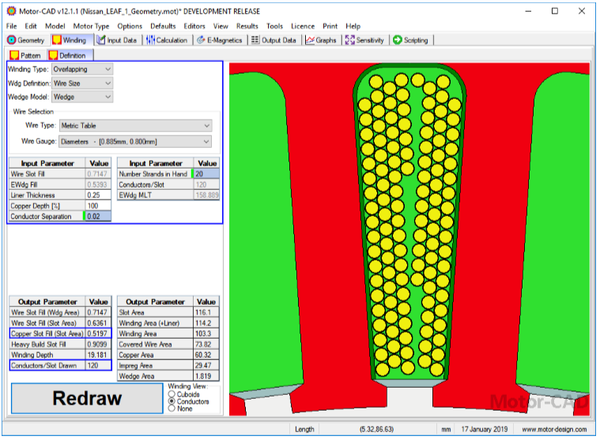Open the Output Data grid icon
This screenshot has height=440, width=600.
click(255, 40)
